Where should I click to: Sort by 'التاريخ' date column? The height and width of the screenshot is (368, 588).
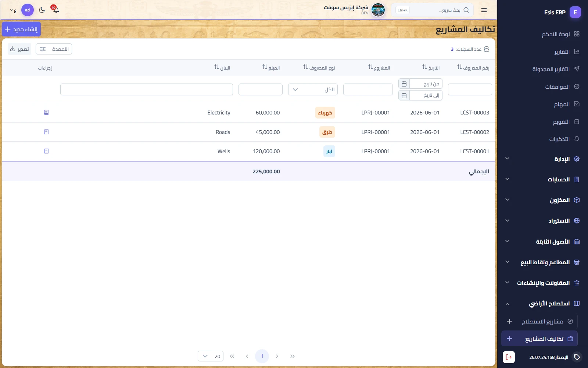431,68
